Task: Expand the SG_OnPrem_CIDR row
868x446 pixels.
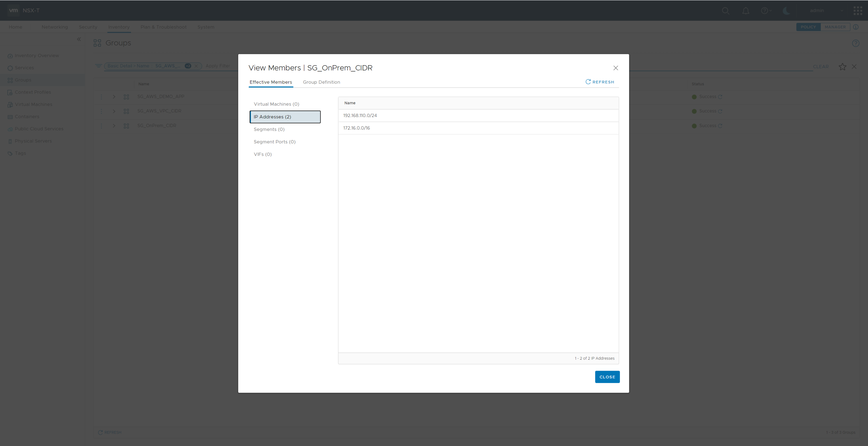Action: (114, 126)
